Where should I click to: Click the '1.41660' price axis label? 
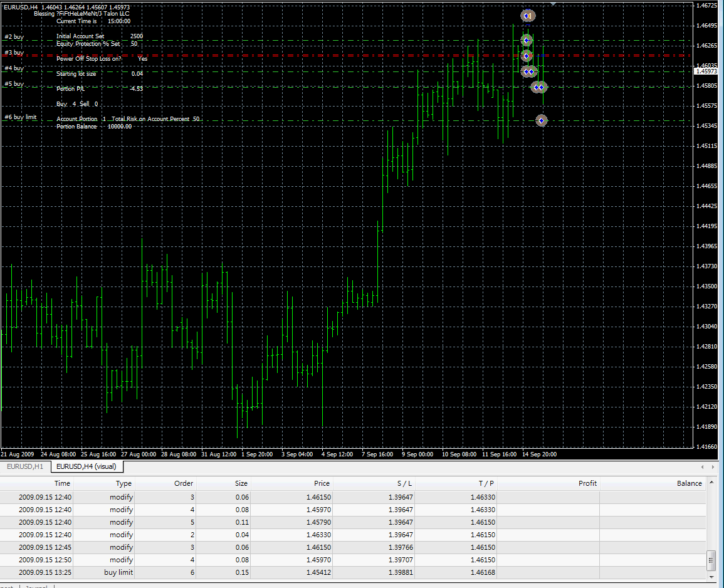point(706,447)
